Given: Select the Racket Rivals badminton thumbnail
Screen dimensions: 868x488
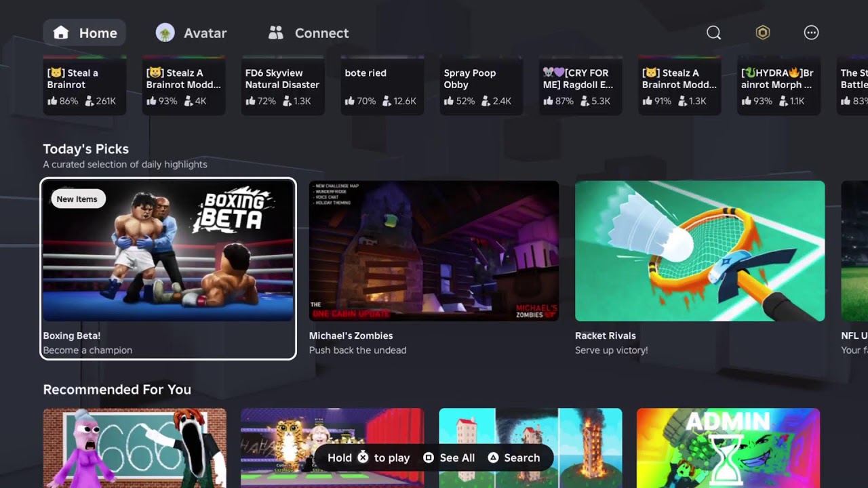Looking at the screenshot, I should point(700,251).
